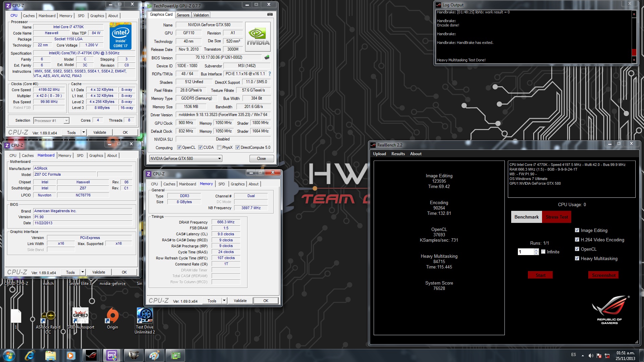Click OK in the Memory CPU-Z window
The height and width of the screenshot is (362, 644).
click(266, 301)
